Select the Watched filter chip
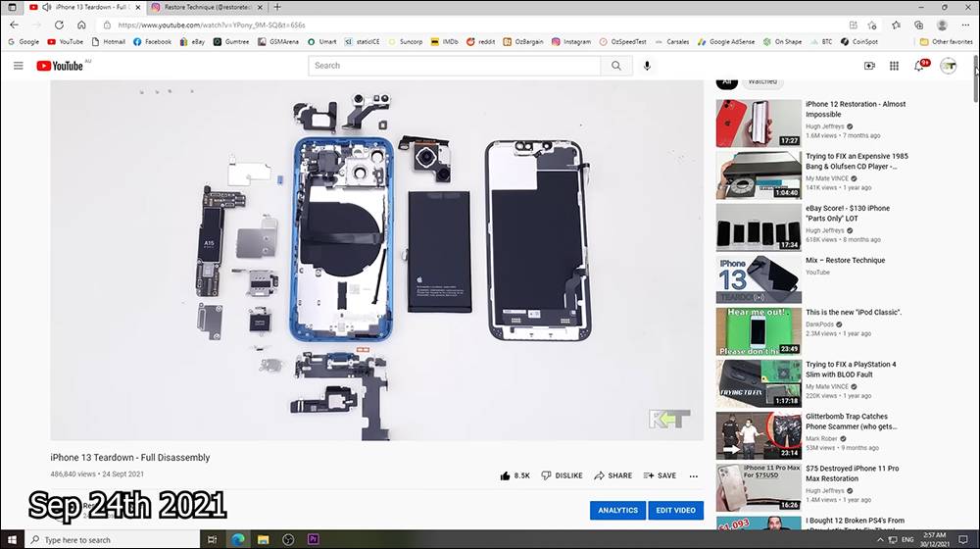 [x=762, y=82]
